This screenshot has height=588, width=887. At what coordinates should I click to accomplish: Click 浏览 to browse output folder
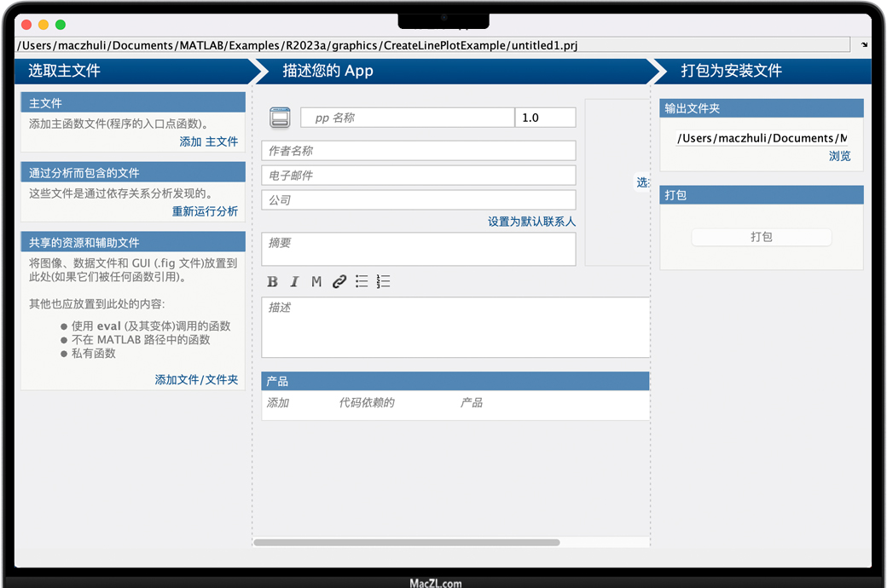[839, 156]
